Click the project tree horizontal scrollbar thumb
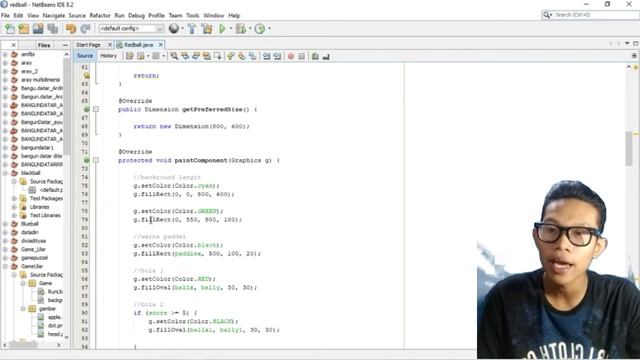This screenshot has width=640, height=360. click(23, 345)
